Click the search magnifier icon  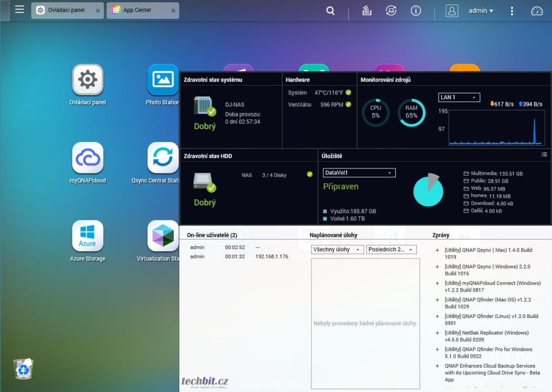coord(330,10)
